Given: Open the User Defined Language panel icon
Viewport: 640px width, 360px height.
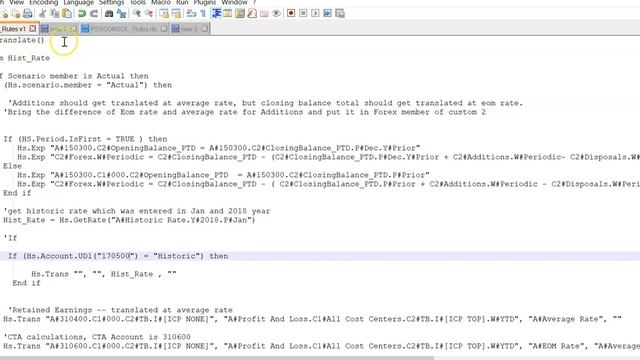Looking at the screenshot, I should pyautogui.click(x=228, y=13).
